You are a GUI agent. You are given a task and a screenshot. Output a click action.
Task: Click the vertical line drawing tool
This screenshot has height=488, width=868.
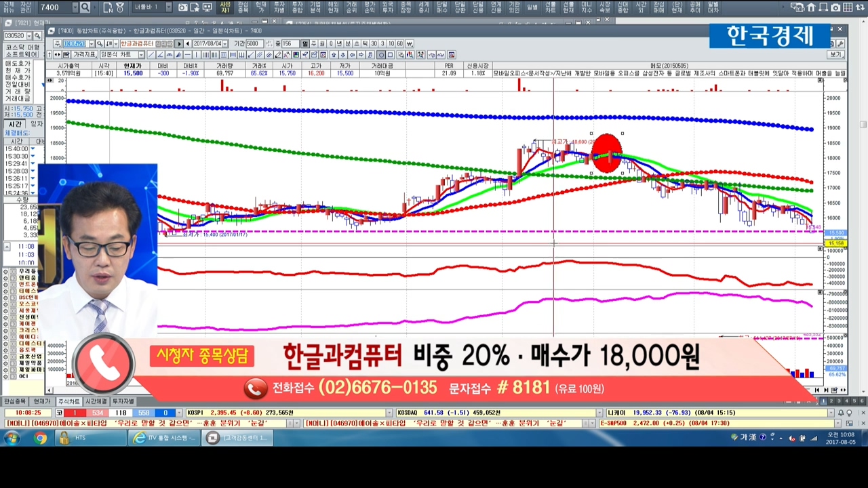tap(196, 54)
